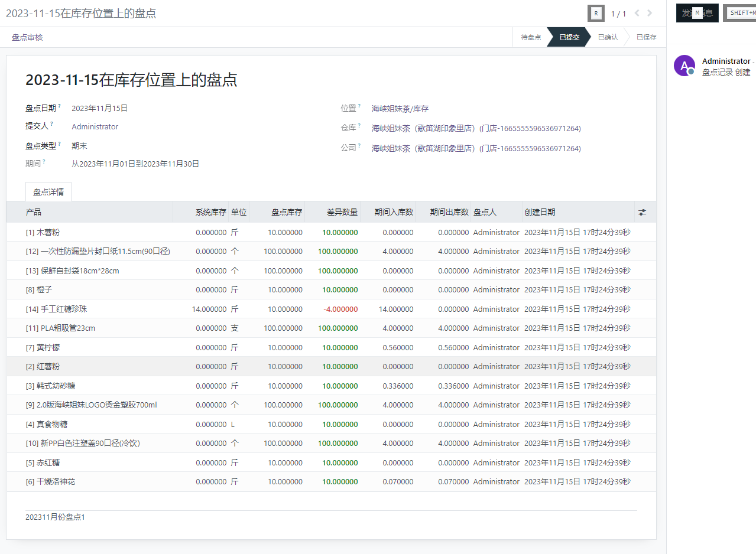The height and width of the screenshot is (554, 756).
Task: Select the 已保存 status stage
Action: [x=645, y=37]
